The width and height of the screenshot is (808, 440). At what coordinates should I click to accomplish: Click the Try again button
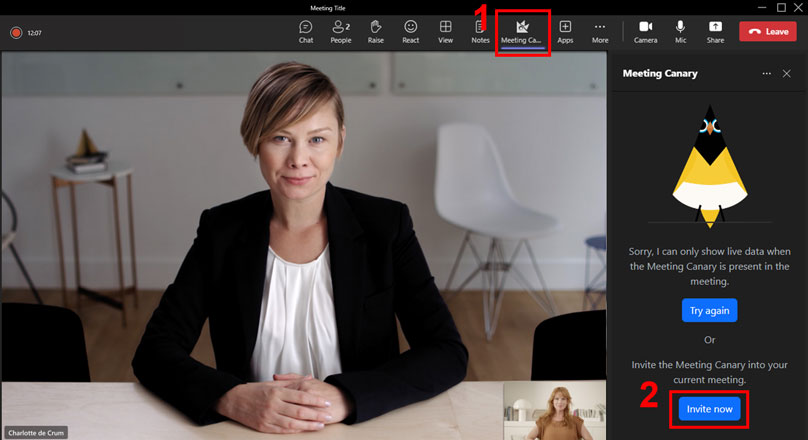point(709,310)
